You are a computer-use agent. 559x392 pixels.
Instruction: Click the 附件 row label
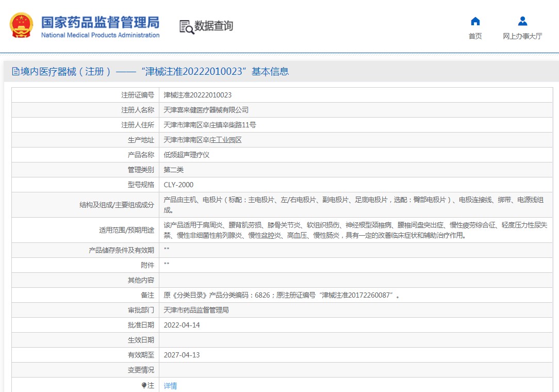coord(147,265)
